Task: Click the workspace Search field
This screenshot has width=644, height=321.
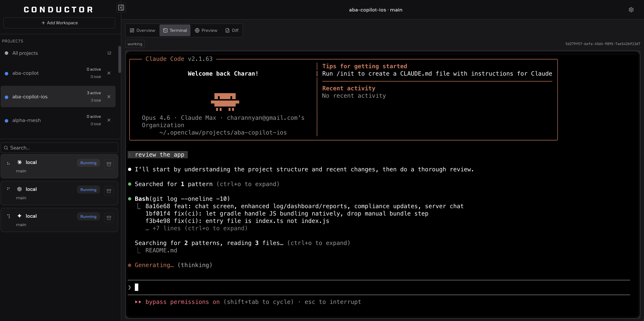Action: pyautogui.click(x=60, y=148)
